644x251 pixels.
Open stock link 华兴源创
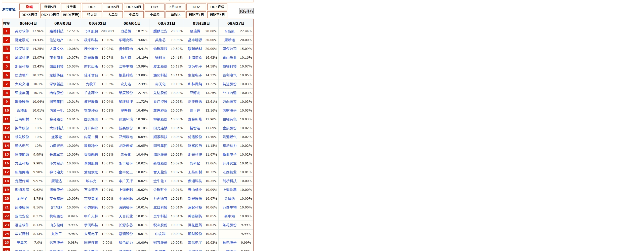[x=22, y=234]
